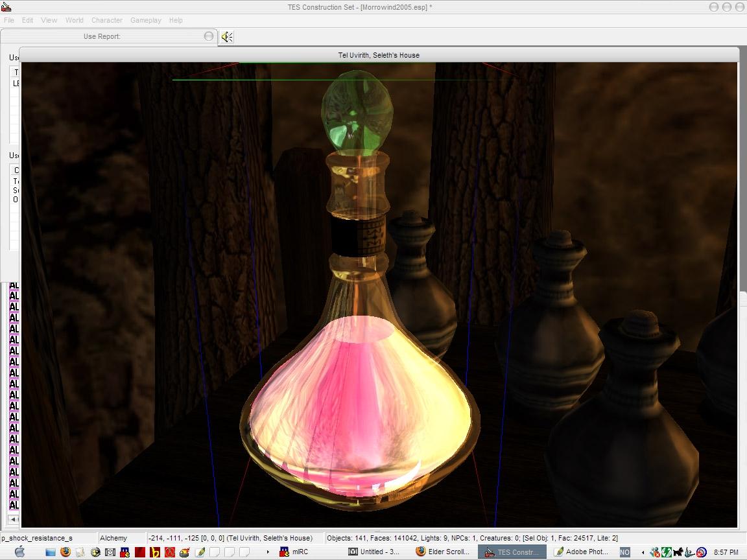Click the NO language indicator
This screenshot has width=747, height=560.
[x=624, y=552]
